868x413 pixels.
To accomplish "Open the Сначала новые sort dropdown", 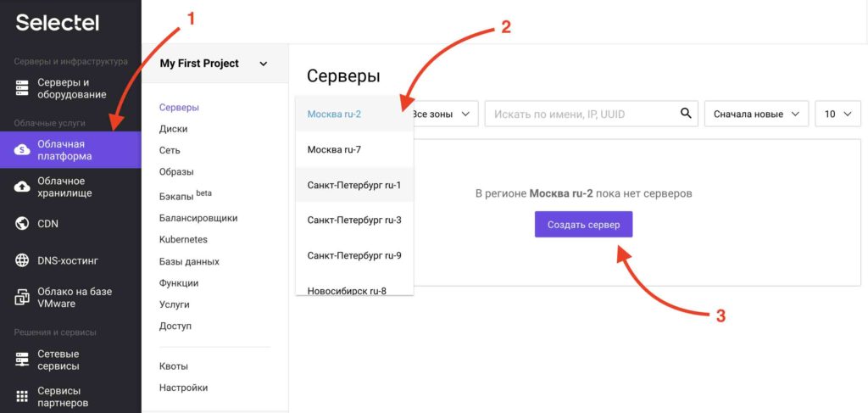I will tap(757, 114).
